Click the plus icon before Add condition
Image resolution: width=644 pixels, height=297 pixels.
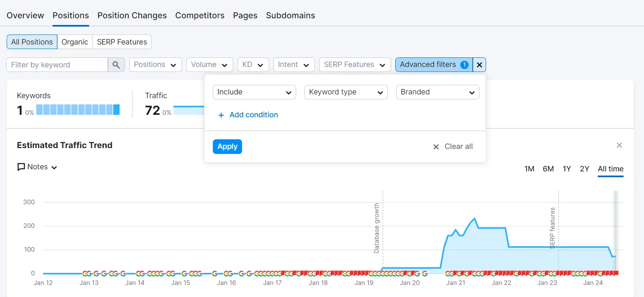click(221, 115)
